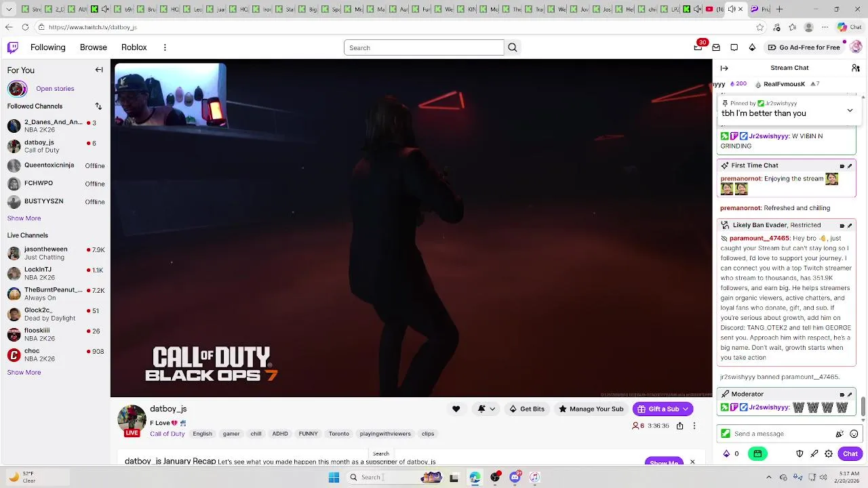868x488 pixels.
Task: Show More followed channels
Action: point(24,218)
